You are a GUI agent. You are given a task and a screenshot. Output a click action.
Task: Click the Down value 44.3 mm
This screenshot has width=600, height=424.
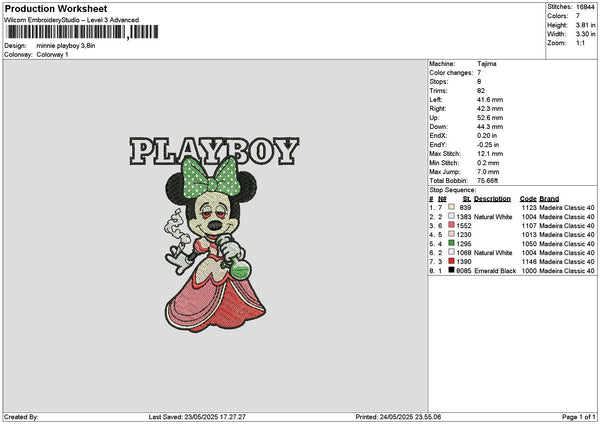(490, 127)
